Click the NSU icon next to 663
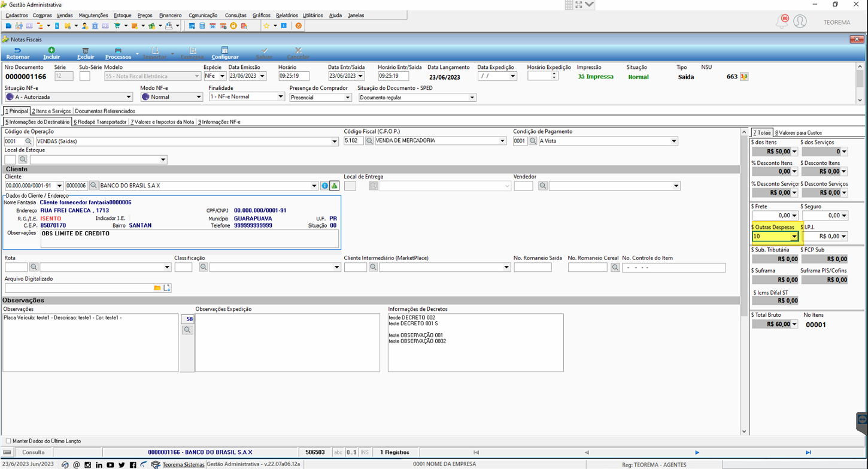The height and width of the screenshot is (469, 868). click(744, 77)
